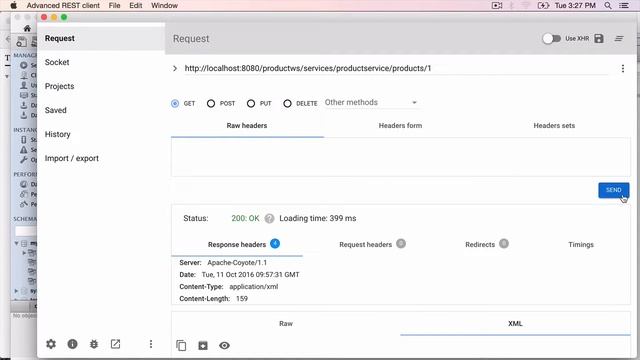The width and height of the screenshot is (640, 360).
Task: Save response to file icon
Action: [203, 345]
